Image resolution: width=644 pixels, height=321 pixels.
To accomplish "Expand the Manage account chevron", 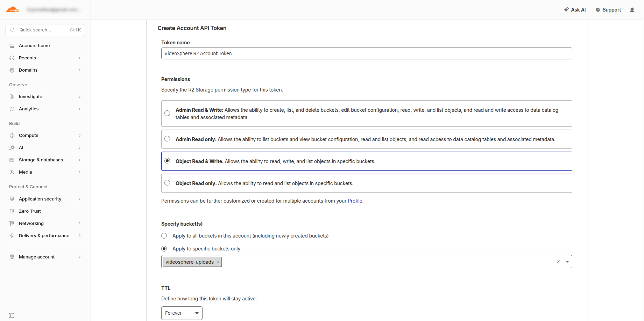I will pyautogui.click(x=79, y=257).
